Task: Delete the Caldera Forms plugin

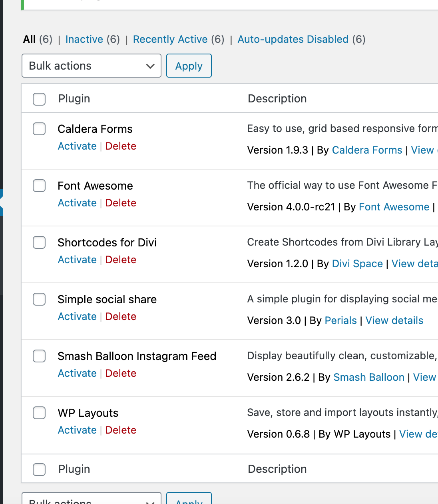Action: click(x=121, y=146)
